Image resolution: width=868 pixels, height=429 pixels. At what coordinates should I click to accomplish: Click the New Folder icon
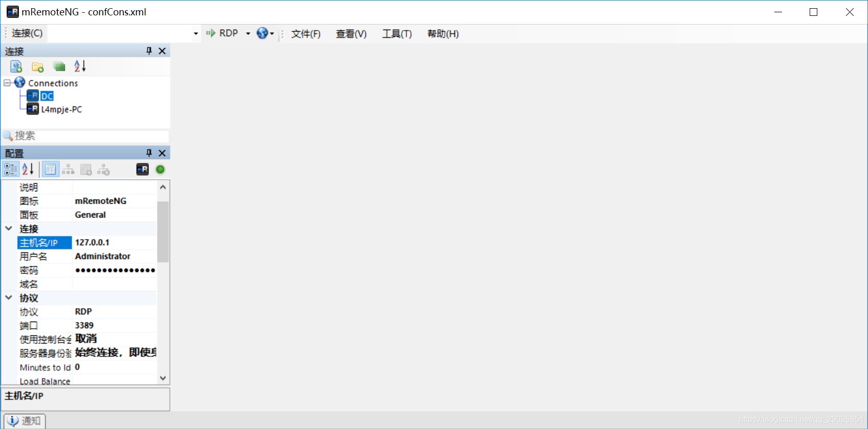tap(37, 67)
